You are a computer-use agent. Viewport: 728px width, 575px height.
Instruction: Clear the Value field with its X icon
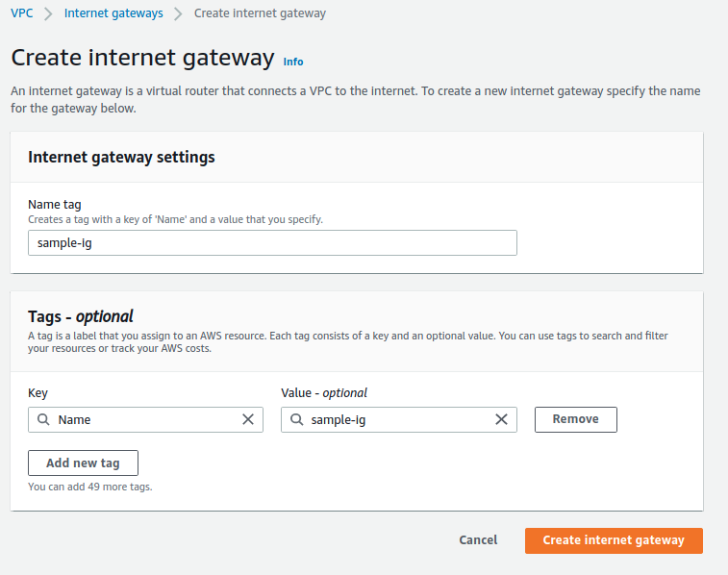click(501, 419)
